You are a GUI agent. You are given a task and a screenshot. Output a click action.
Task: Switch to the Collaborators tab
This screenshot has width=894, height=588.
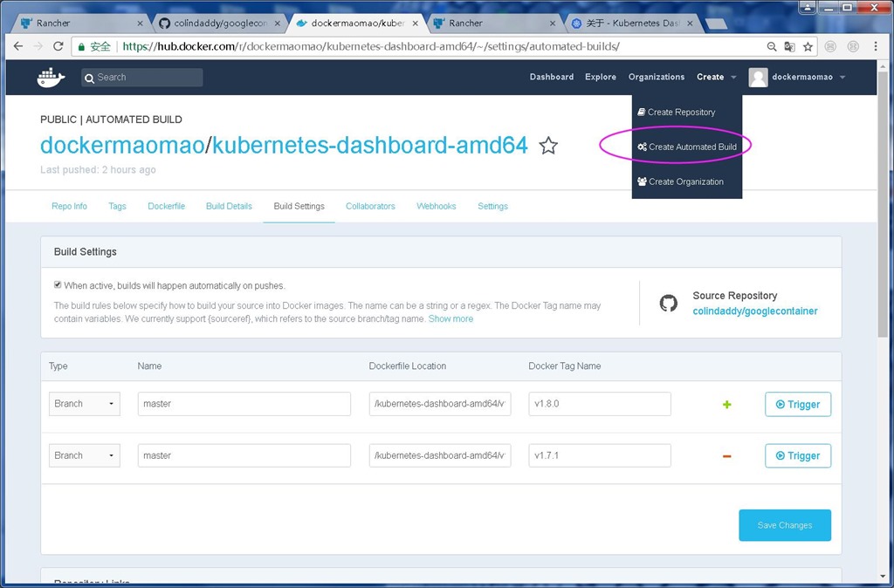tap(370, 206)
